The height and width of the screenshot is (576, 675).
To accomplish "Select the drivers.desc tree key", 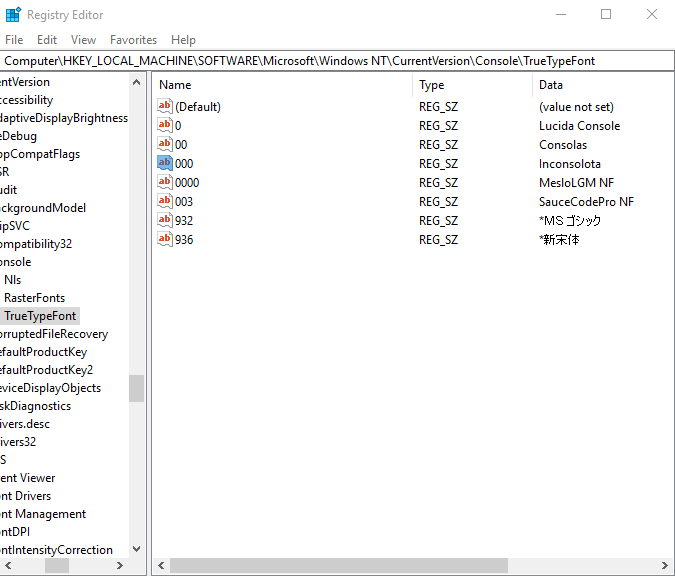I will coord(25,424).
